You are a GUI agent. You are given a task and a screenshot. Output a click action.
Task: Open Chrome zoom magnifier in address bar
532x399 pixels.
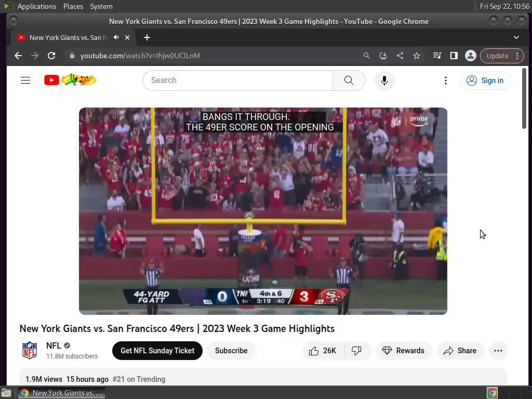coord(366,56)
